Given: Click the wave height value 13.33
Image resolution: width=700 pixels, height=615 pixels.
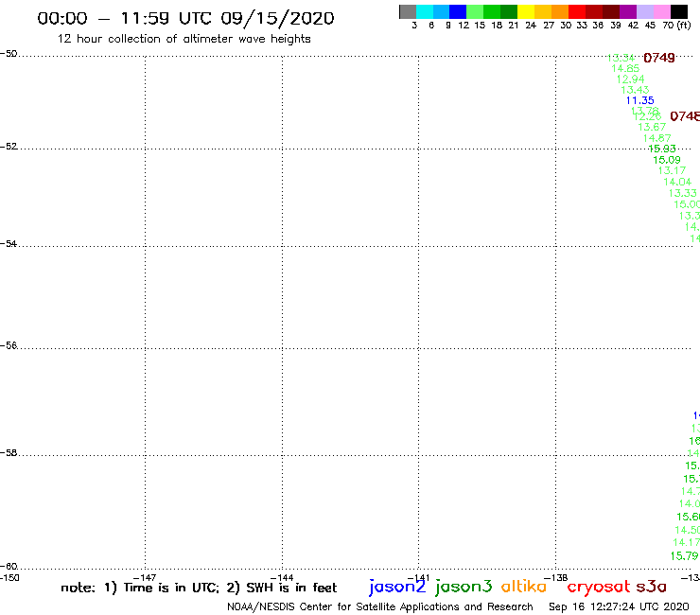Looking at the screenshot, I should tap(683, 193).
